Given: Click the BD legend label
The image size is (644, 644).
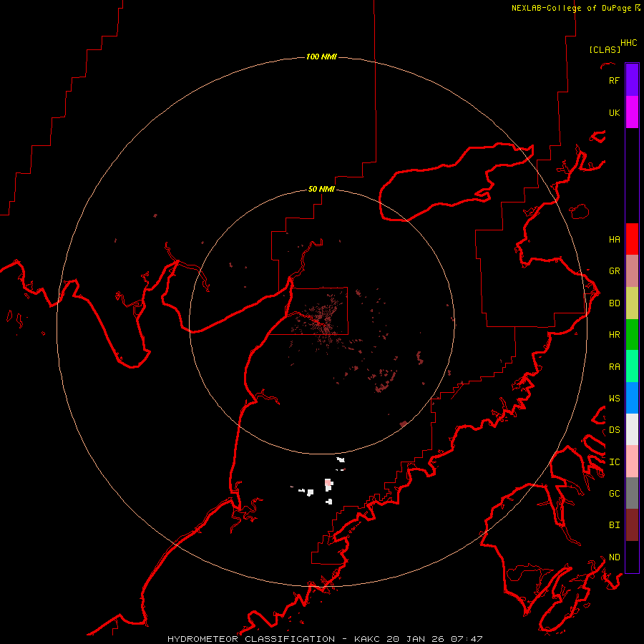Looking at the screenshot, I should point(614,303).
